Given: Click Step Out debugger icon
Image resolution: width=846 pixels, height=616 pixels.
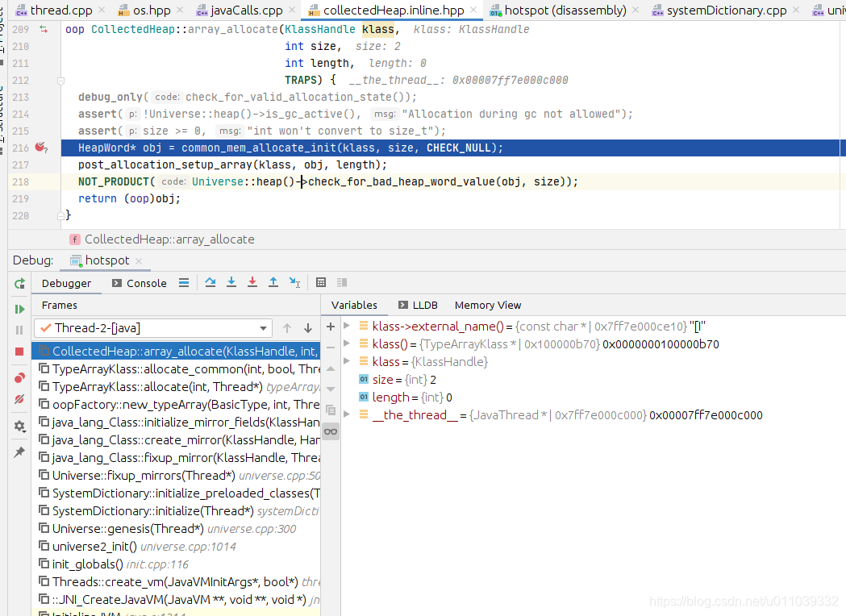Looking at the screenshot, I should point(273,282).
